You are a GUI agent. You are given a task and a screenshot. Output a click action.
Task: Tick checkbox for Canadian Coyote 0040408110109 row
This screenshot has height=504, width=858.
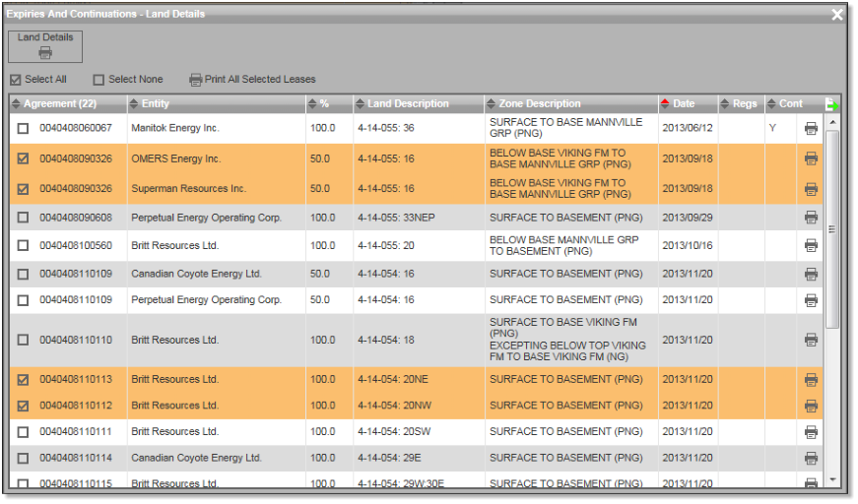23,274
